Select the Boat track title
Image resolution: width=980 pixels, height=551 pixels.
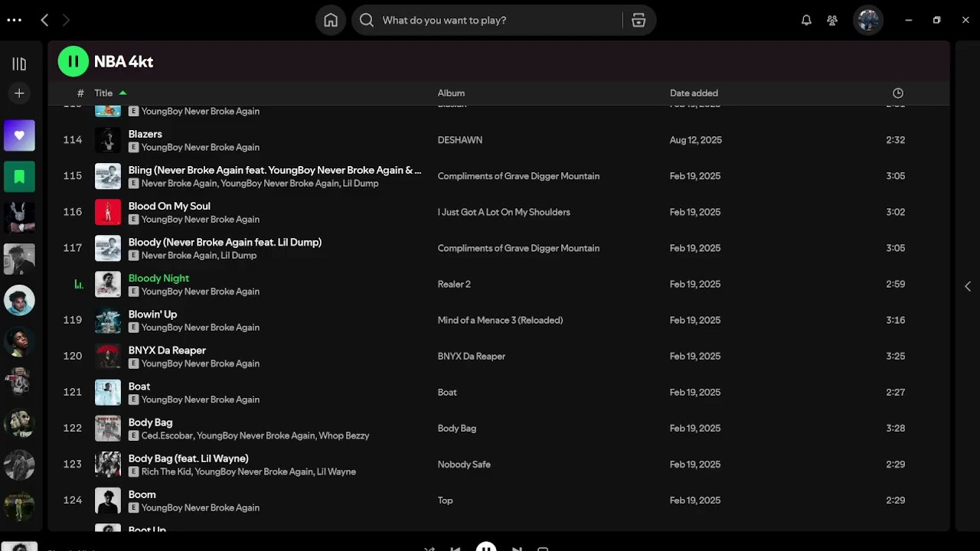click(139, 386)
